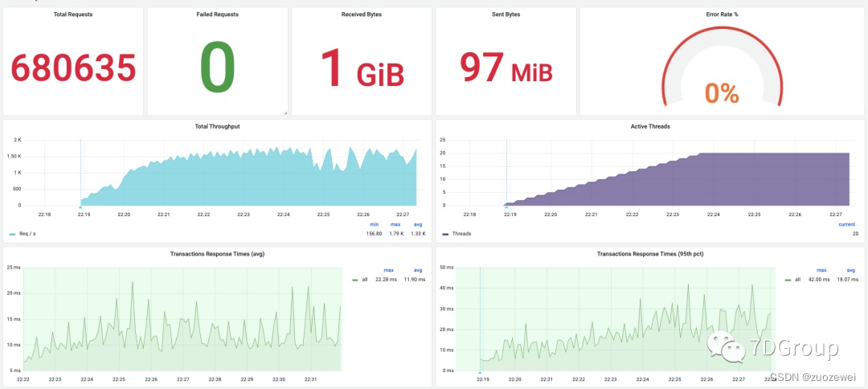Click the annotation triangle in Active Threads chart
Image resolution: width=868 pixels, height=389 pixels.
(x=506, y=207)
